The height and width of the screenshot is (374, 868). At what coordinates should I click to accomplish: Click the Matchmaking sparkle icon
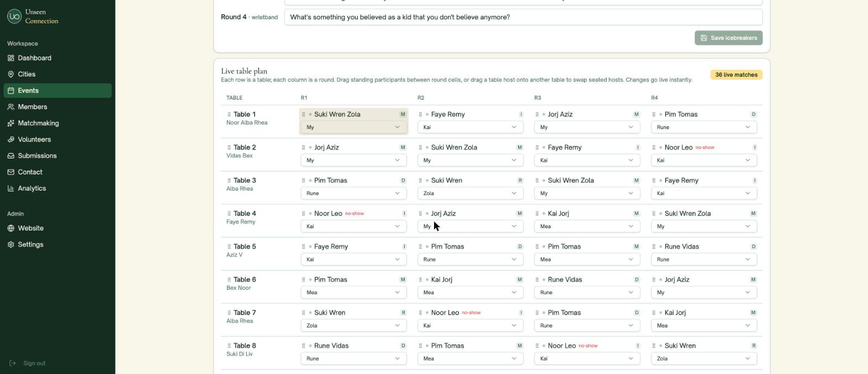pos(11,123)
